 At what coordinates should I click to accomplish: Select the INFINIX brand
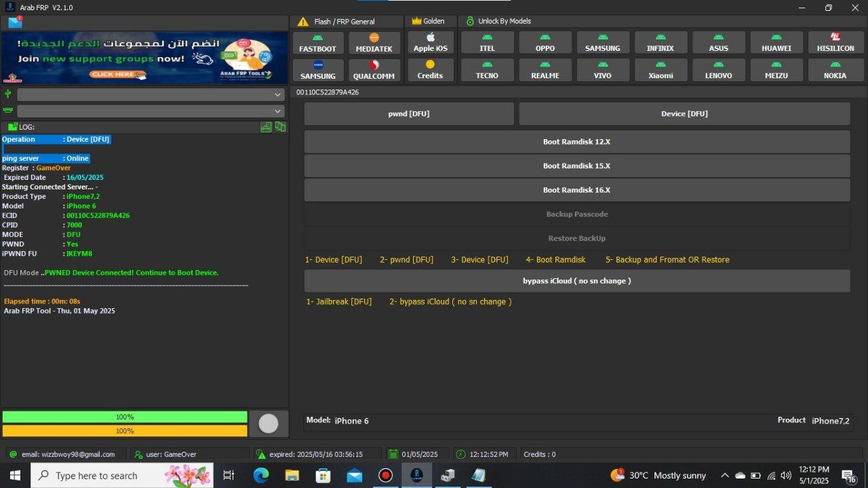coord(660,43)
